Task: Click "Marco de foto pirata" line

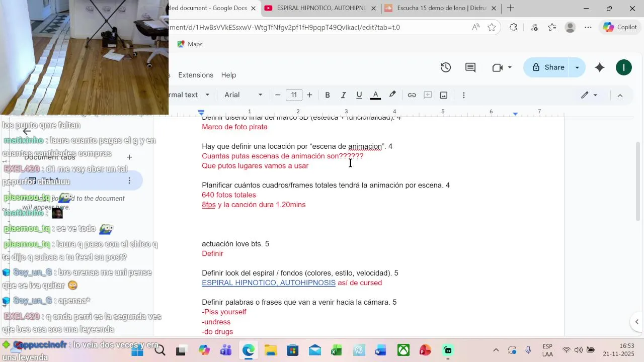Action: (x=234, y=127)
